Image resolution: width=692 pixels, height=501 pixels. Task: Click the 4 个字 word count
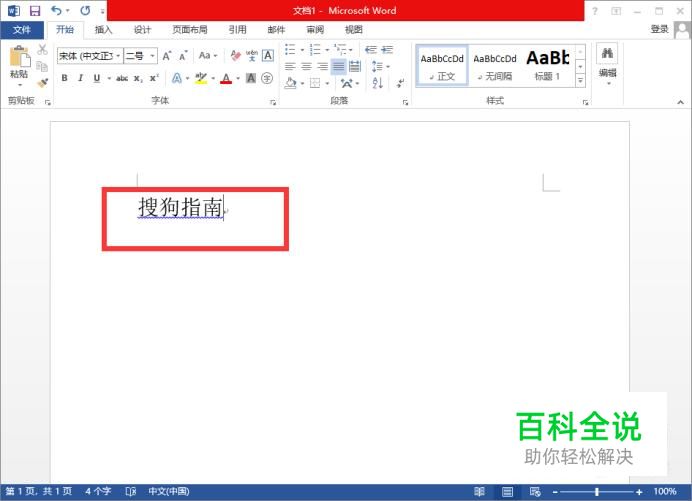click(98, 491)
